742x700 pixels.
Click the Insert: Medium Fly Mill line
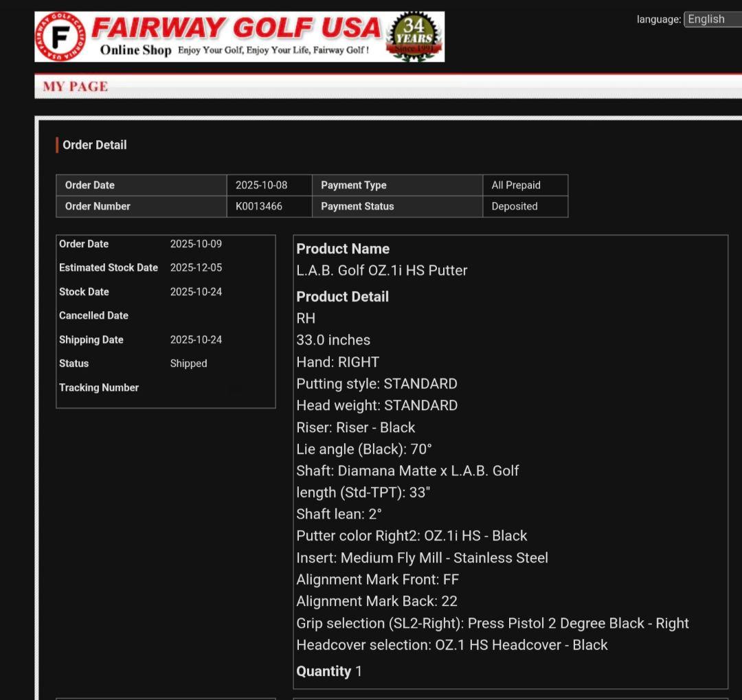click(x=422, y=558)
